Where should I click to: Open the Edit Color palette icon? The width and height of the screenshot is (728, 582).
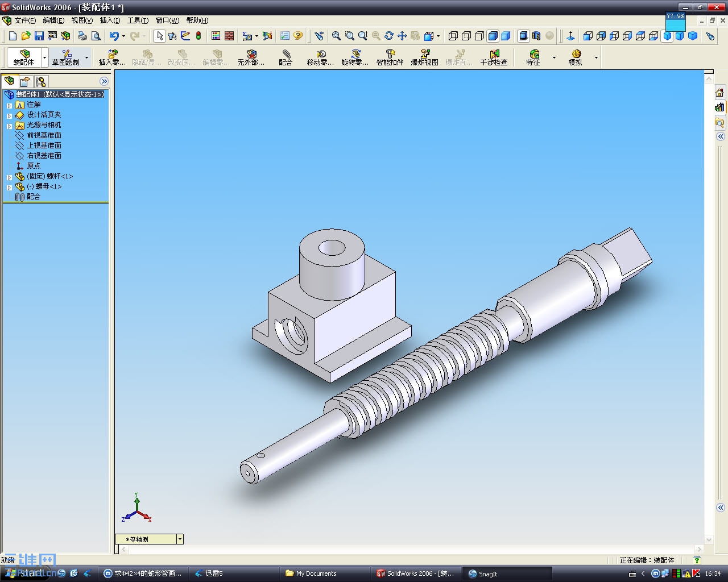coord(216,36)
